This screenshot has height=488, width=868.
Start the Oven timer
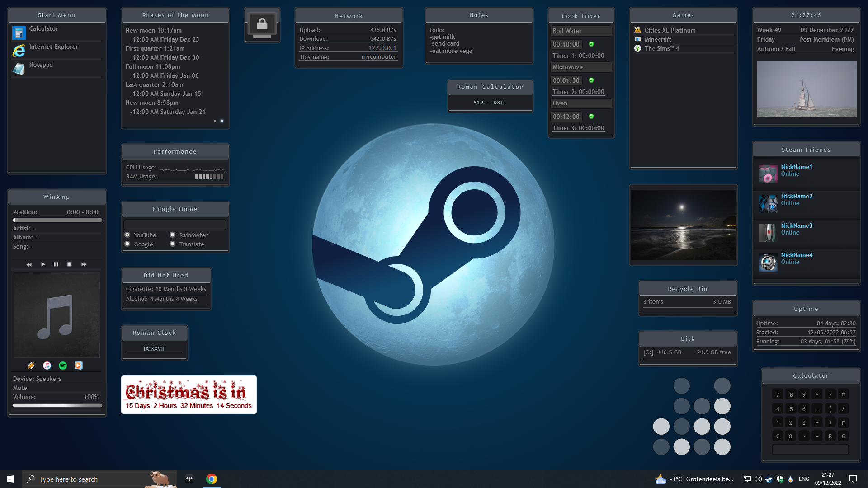[x=591, y=117]
